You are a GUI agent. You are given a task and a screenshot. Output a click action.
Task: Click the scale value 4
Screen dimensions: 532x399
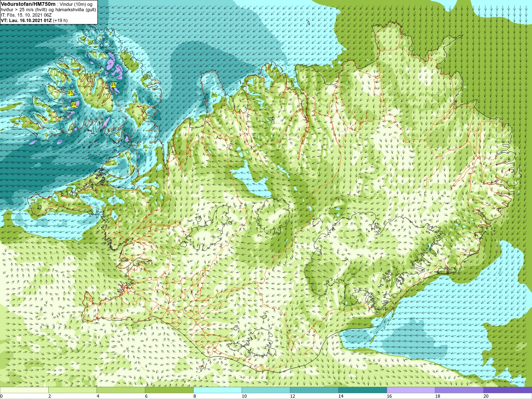coord(98,396)
